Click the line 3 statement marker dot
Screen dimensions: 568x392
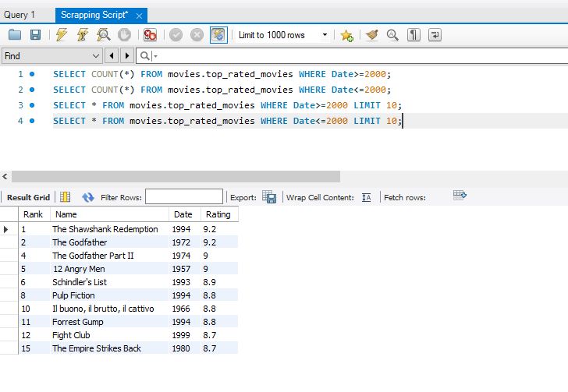pyautogui.click(x=32, y=105)
